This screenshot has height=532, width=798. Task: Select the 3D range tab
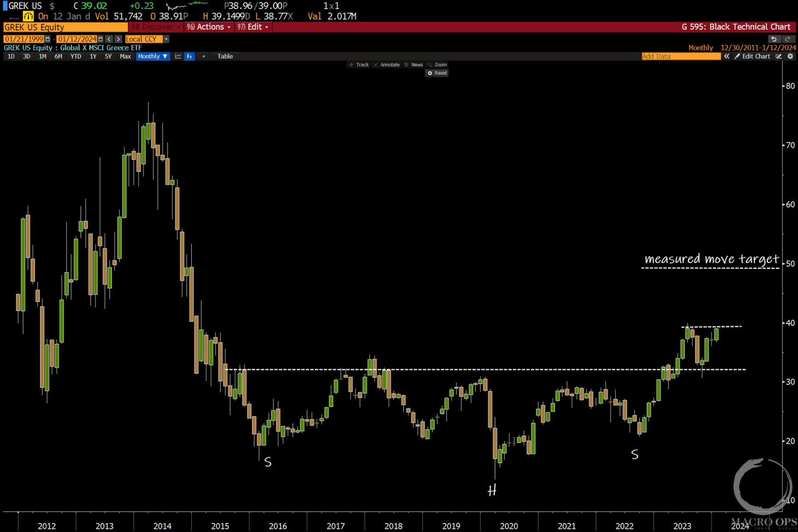pyautogui.click(x=27, y=56)
